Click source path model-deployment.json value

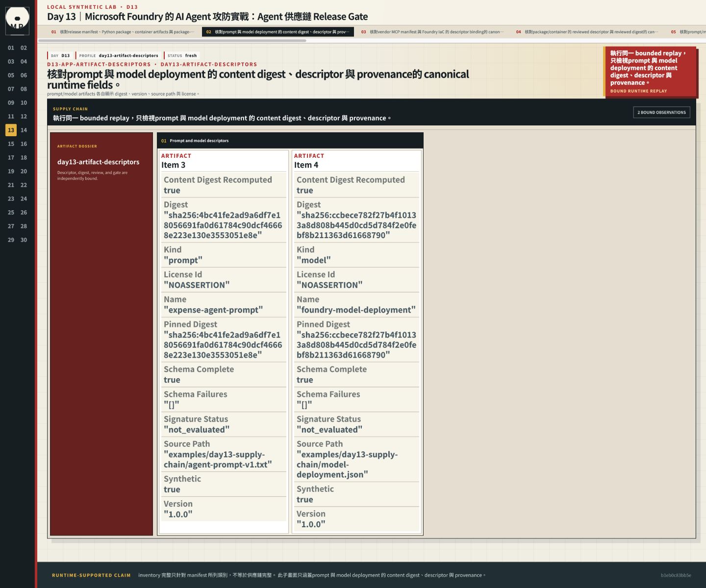tap(347, 465)
